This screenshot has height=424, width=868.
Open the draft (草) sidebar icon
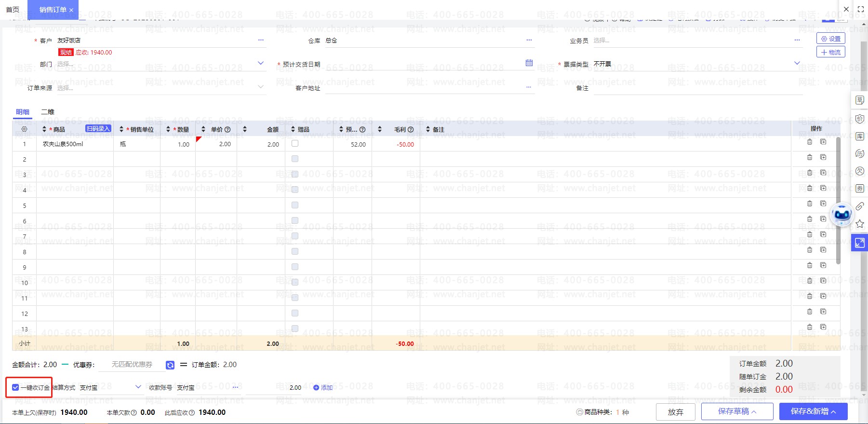(x=860, y=100)
